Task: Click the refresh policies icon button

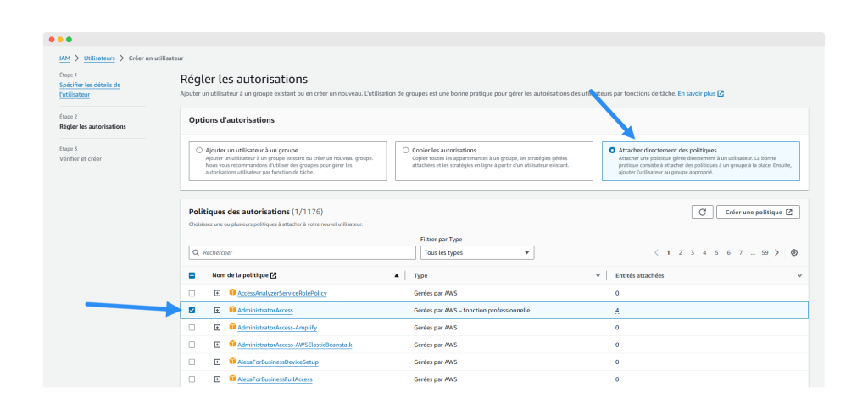Action: pyautogui.click(x=702, y=213)
